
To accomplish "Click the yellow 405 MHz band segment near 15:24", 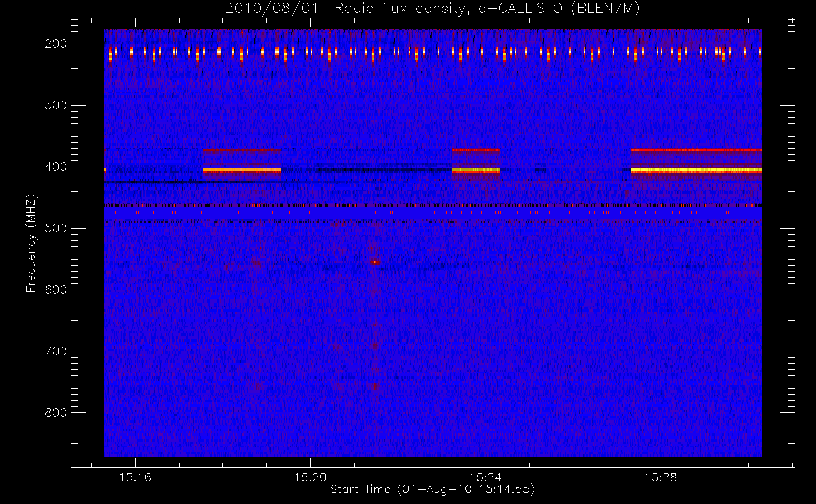I will pyautogui.click(x=476, y=170).
